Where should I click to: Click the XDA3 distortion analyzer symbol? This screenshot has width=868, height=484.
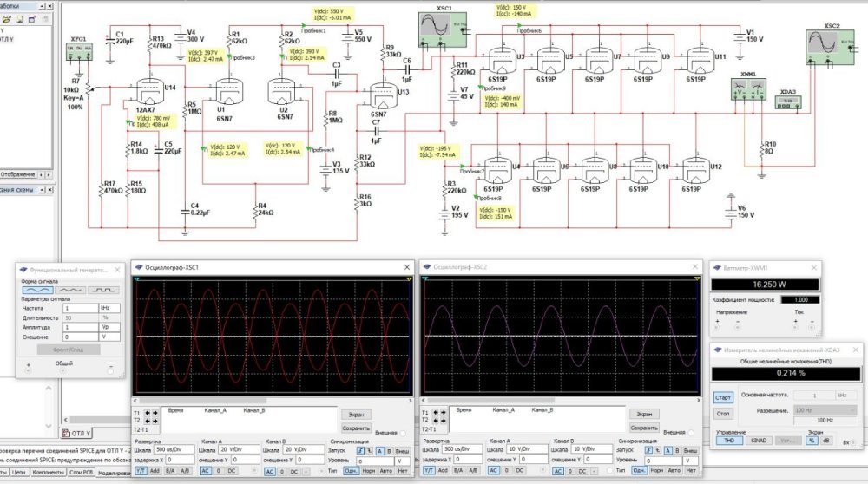point(787,101)
